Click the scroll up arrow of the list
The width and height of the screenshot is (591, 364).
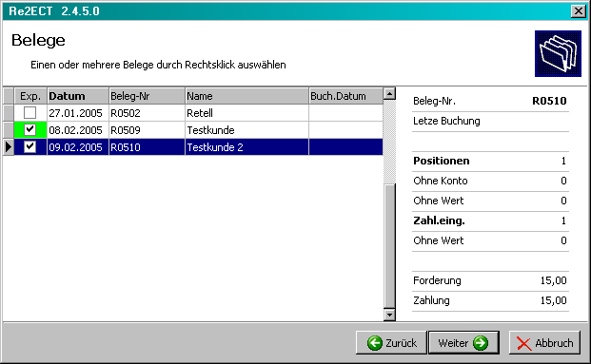[x=390, y=93]
